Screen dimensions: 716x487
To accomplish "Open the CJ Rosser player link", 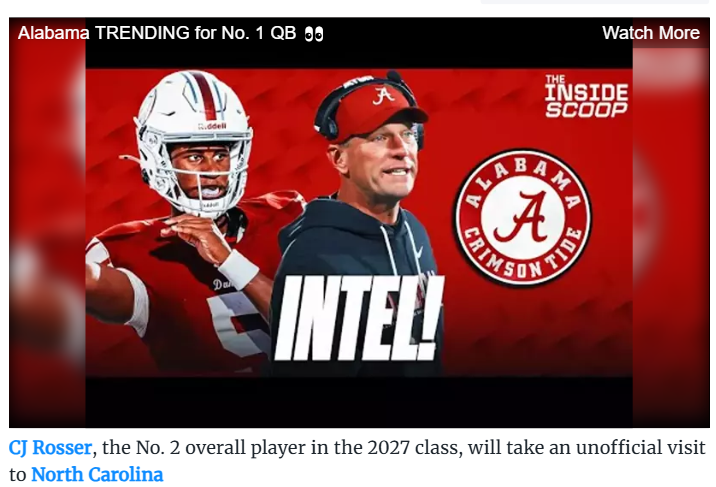I will point(50,447).
